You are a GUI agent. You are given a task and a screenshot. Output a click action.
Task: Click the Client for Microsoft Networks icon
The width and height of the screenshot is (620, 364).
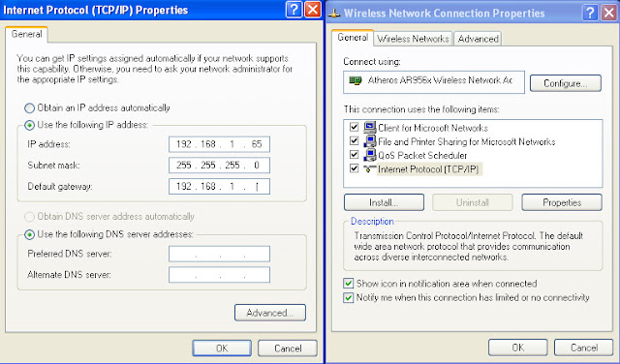tap(370, 127)
